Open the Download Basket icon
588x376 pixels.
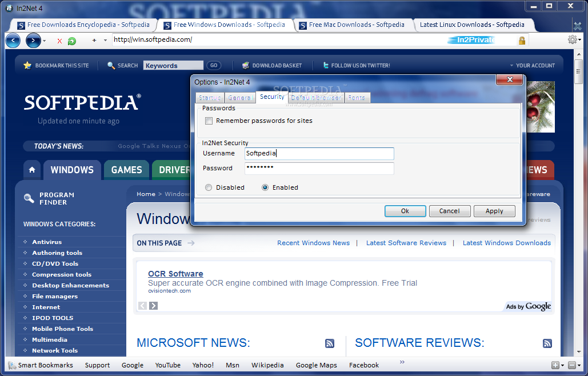246,65
